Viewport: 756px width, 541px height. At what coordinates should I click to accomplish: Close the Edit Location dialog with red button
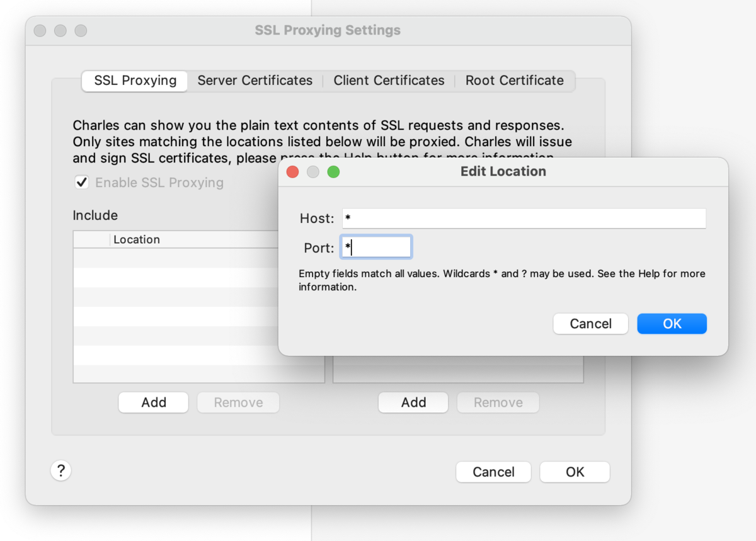coord(292,171)
